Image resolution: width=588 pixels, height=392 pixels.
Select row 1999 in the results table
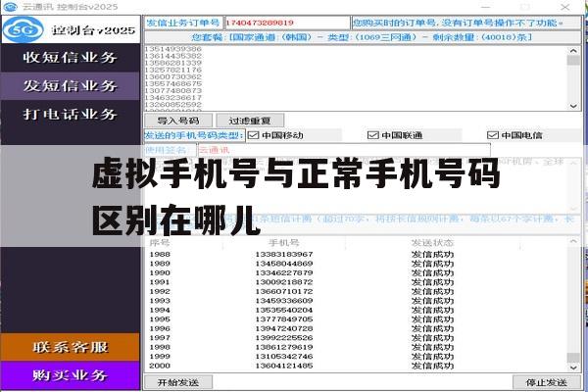[x=356, y=357]
